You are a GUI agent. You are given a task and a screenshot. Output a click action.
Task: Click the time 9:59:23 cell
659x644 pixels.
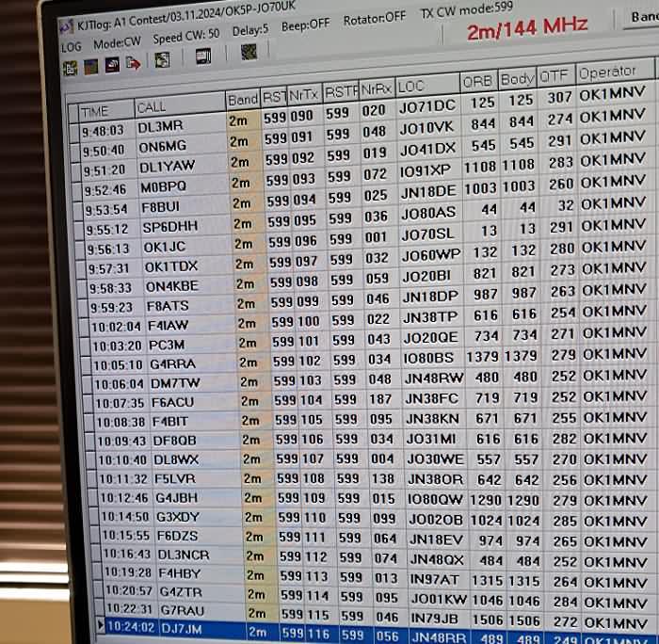(111, 308)
